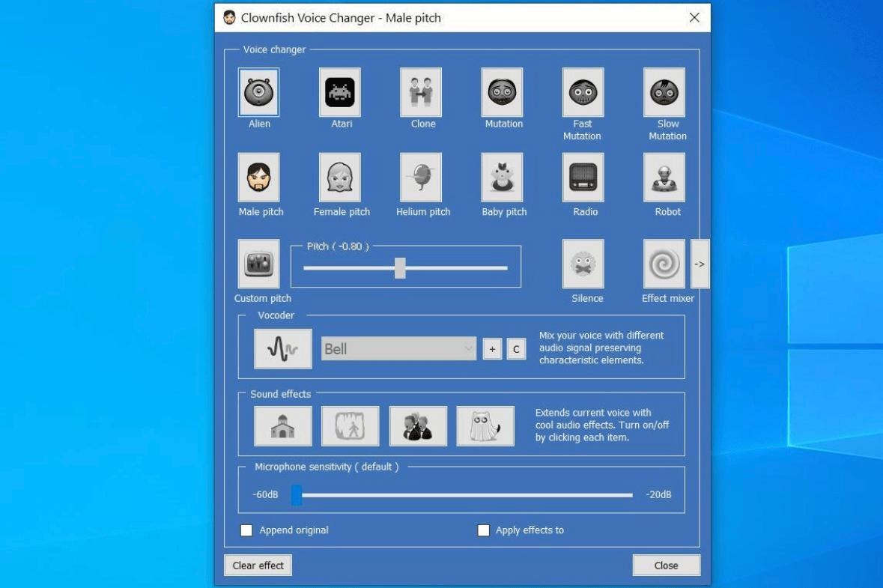Open the Bell vocoder dropdown
Viewport: 883px width, 588px height.
(398, 348)
